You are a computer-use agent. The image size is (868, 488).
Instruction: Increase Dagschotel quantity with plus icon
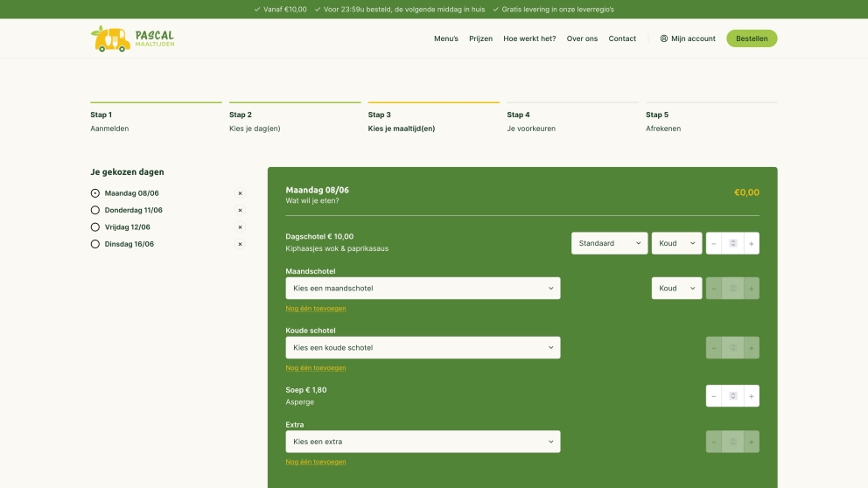click(752, 243)
